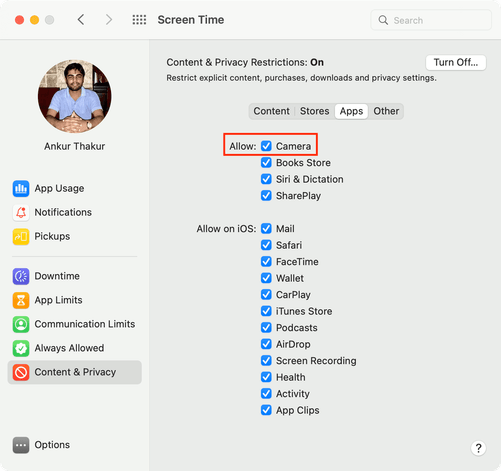Screen dimensions: 501x471
Task: Click the Always Allowed checkmark icon
Action: pyautogui.click(x=21, y=348)
